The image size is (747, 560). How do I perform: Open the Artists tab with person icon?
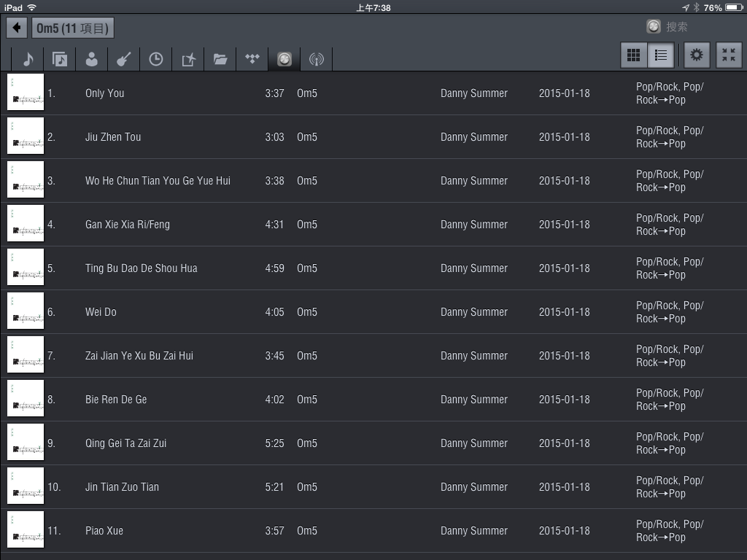pyautogui.click(x=92, y=59)
